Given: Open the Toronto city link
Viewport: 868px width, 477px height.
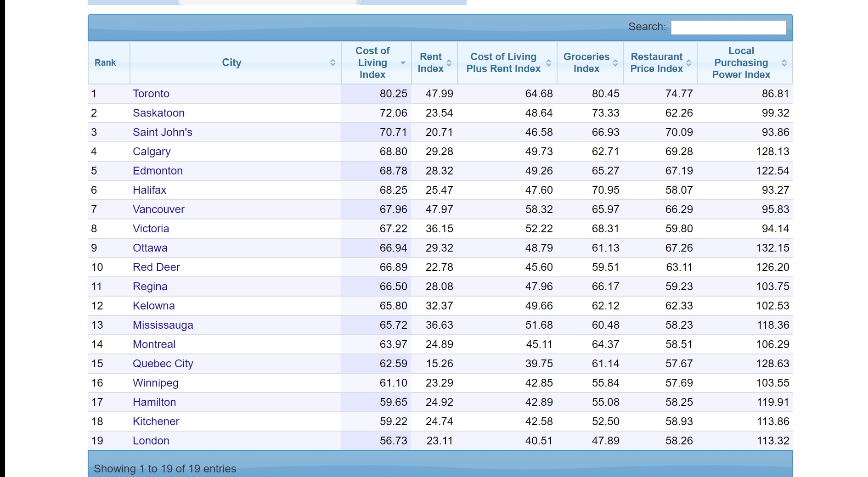Looking at the screenshot, I should pyautogui.click(x=151, y=94).
